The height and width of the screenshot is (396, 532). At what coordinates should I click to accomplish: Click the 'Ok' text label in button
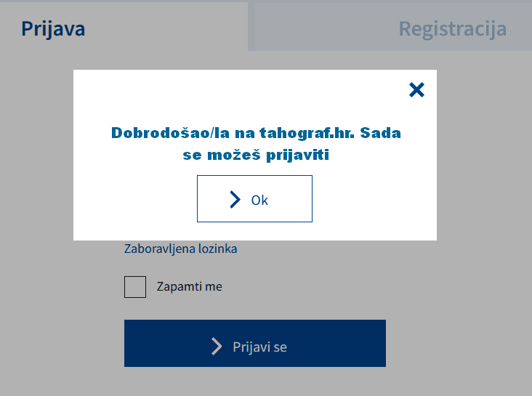point(259,200)
